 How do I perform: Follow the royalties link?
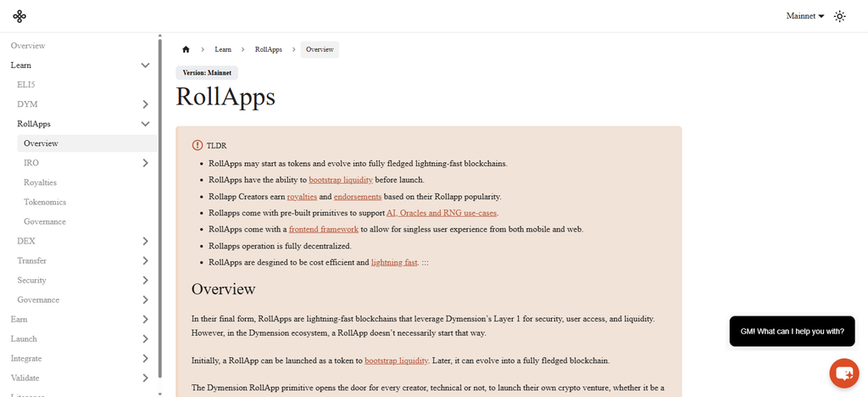click(x=302, y=197)
